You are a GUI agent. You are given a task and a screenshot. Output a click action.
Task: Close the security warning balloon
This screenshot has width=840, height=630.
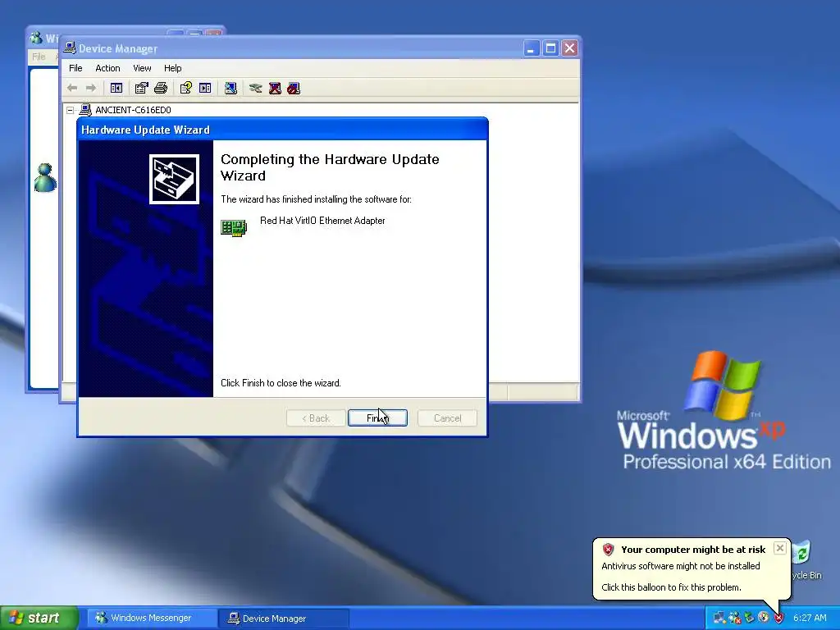tap(780, 548)
